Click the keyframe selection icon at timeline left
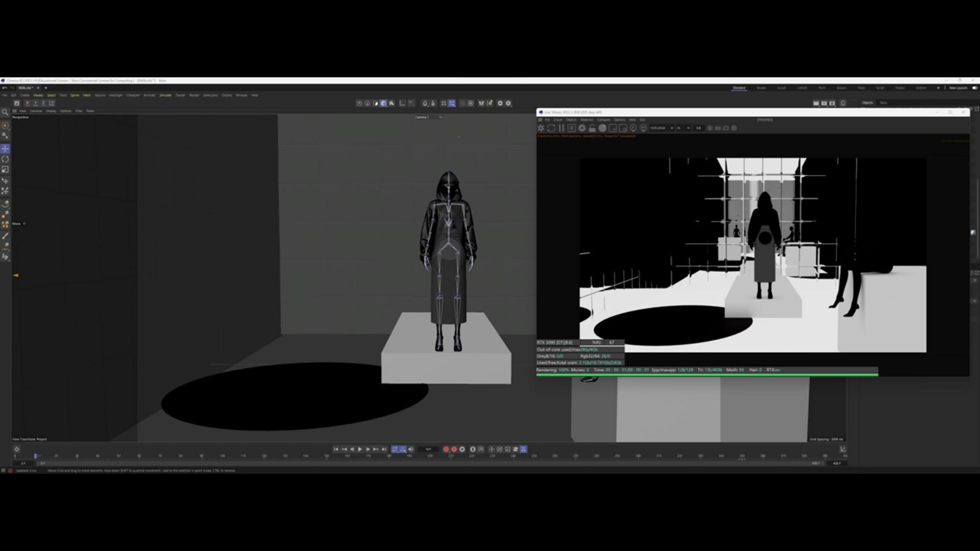 click(16, 449)
